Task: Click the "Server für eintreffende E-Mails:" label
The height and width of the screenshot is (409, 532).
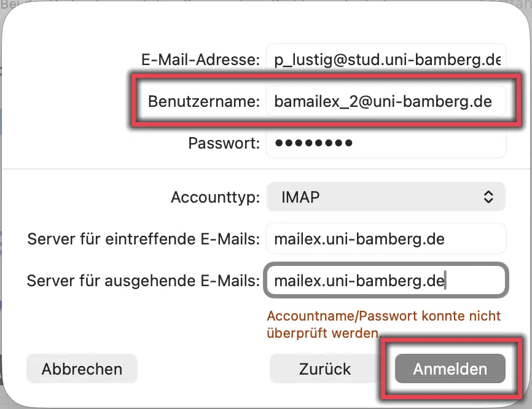Action: [144, 238]
